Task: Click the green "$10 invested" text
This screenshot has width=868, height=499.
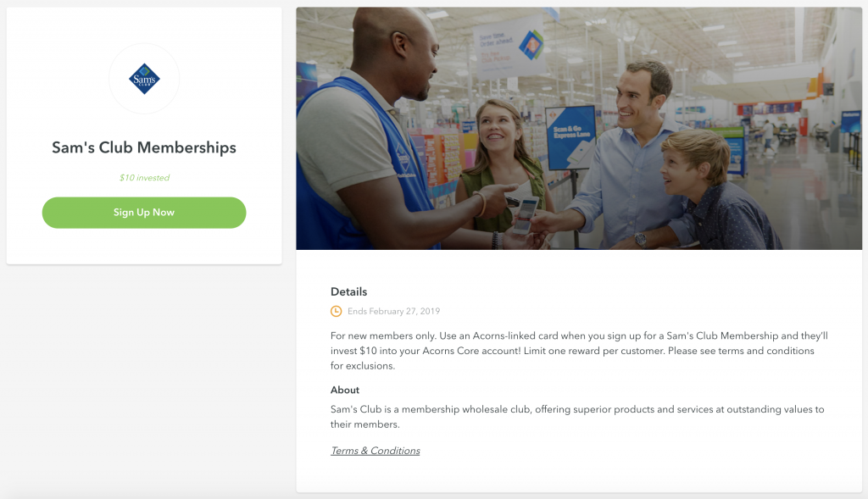Action: 144,178
